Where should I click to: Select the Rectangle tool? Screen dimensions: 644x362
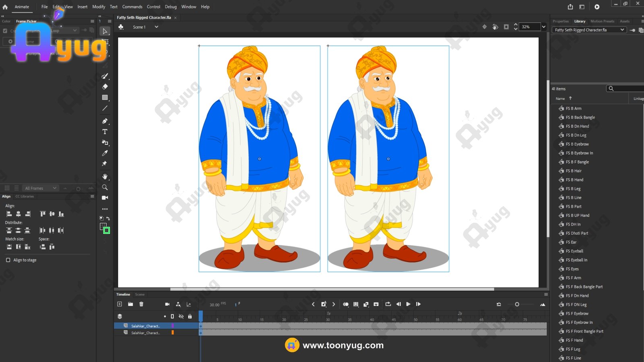click(105, 97)
